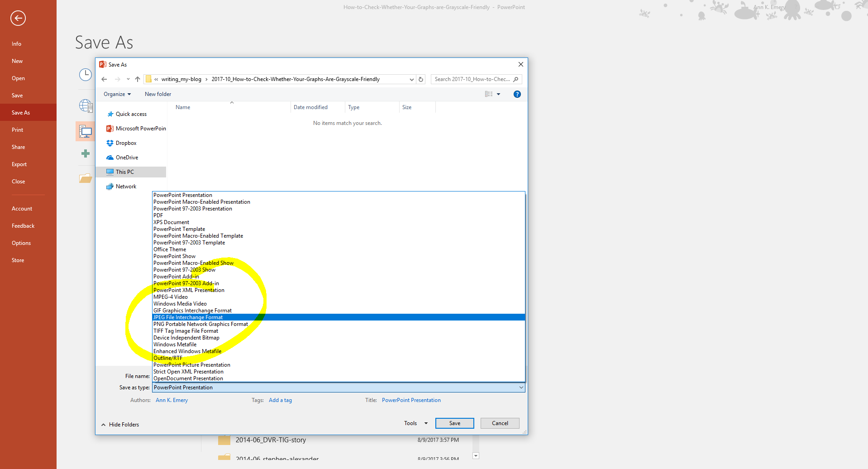Open the Save as type dropdown
Image resolution: width=868 pixels, height=469 pixels.
coord(521,387)
